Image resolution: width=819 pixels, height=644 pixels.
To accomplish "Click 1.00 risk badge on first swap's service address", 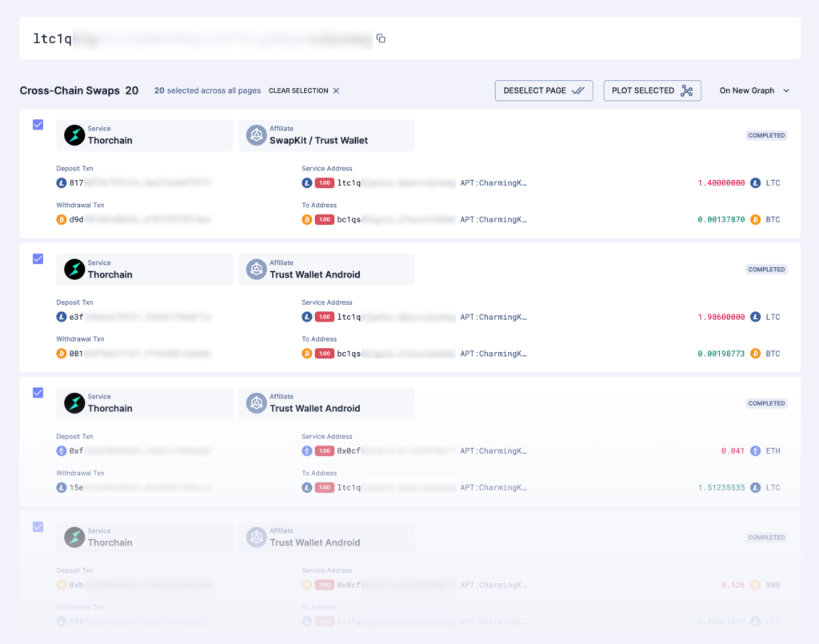I will 325,183.
